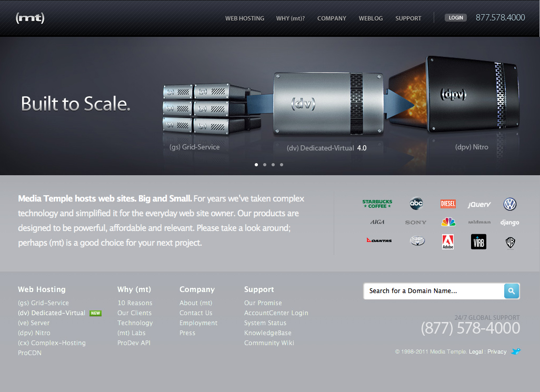Select the Volkswagen client logo
This screenshot has width=540, height=392.
point(509,204)
